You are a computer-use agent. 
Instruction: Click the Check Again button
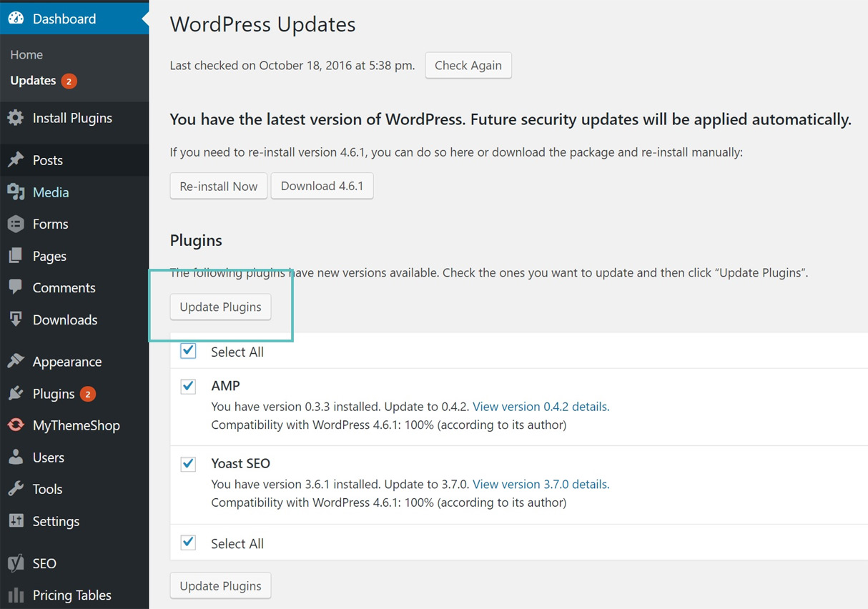[468, 65]
